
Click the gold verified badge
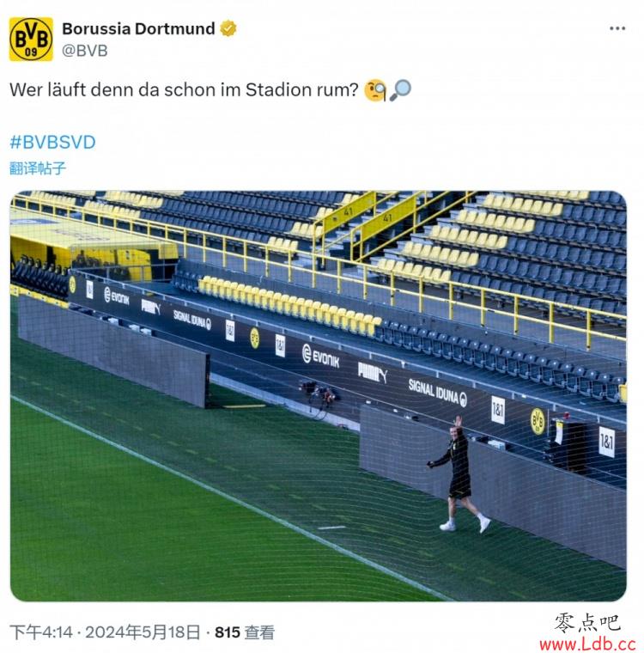228,28
